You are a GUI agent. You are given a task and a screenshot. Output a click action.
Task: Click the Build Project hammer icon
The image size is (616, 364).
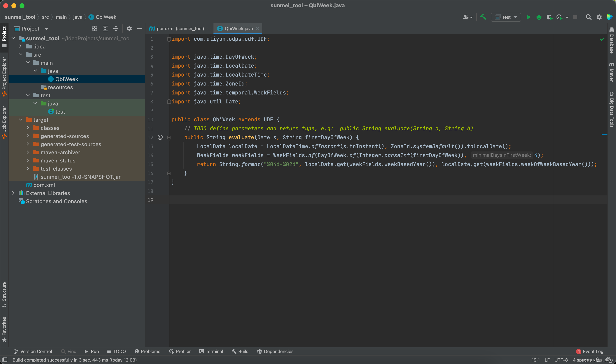point(483,17)
